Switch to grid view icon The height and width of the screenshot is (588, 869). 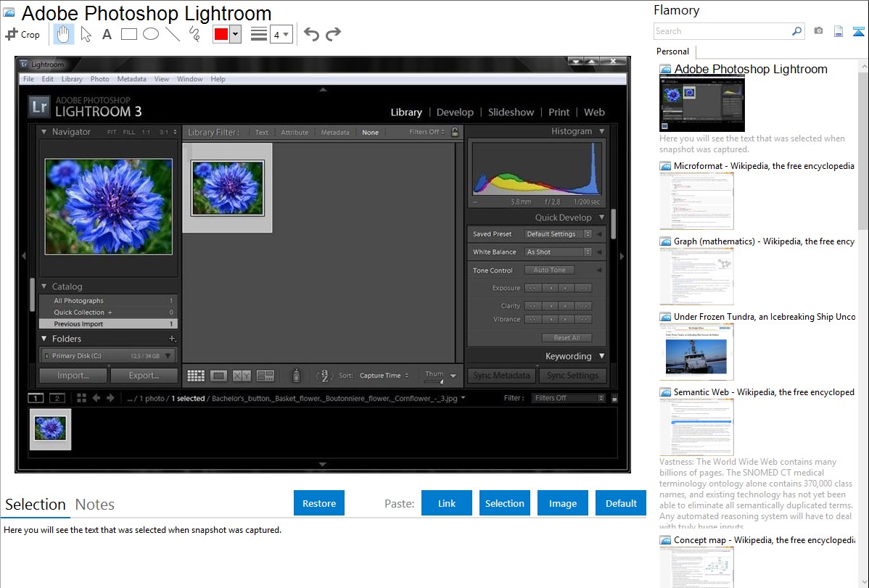196,376
